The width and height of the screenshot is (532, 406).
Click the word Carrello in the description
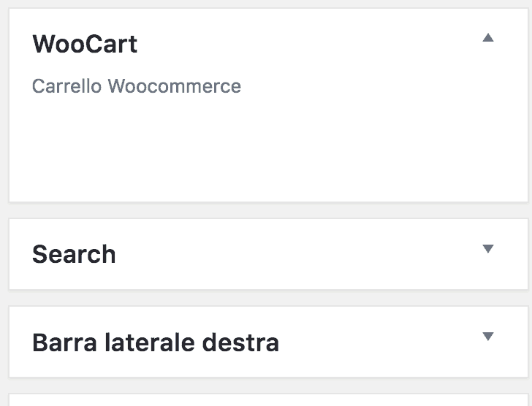pyautogui.click(x=66, y=87)
